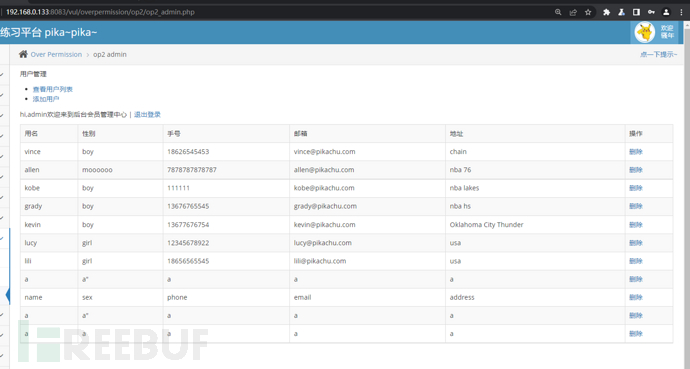
Task: Click the home icon in breadcrumb
Action: click(x=23, y=54)
